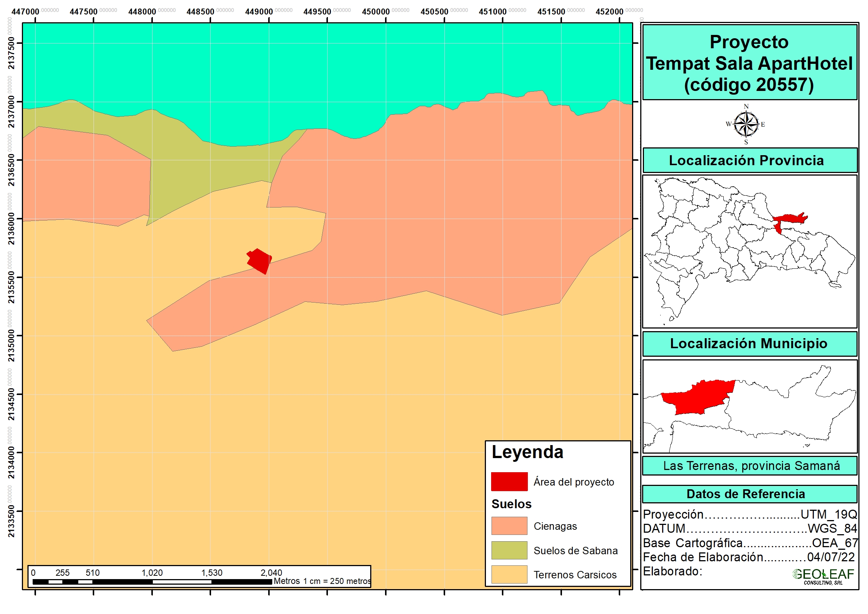868x614 pixels.
Task: Click the red Samaná province on country map
Action: (789, 219)
